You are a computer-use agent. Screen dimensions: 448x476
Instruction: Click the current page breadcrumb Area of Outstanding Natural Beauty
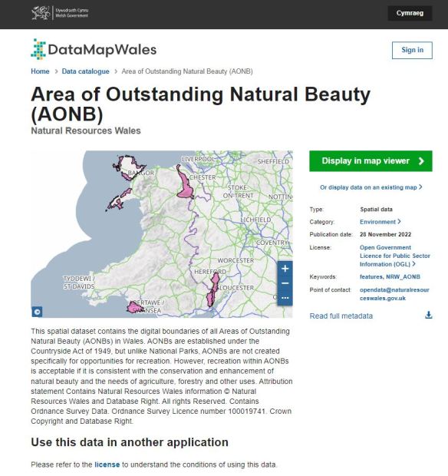tap(187, 71)
